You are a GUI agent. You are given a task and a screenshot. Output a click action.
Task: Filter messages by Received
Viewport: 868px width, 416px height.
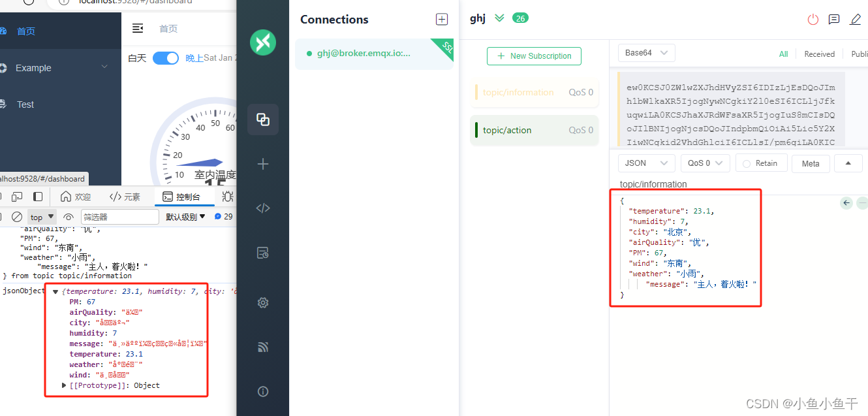819,54
